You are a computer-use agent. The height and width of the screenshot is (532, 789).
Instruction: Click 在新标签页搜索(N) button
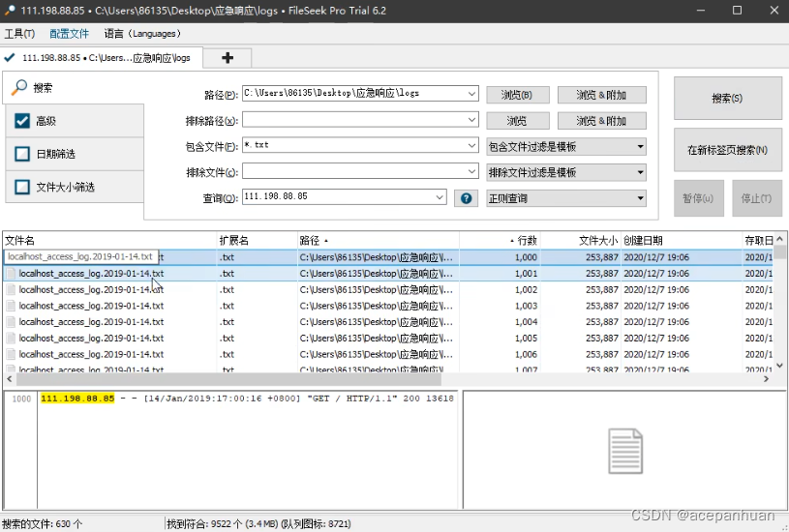tap(728, 150)
